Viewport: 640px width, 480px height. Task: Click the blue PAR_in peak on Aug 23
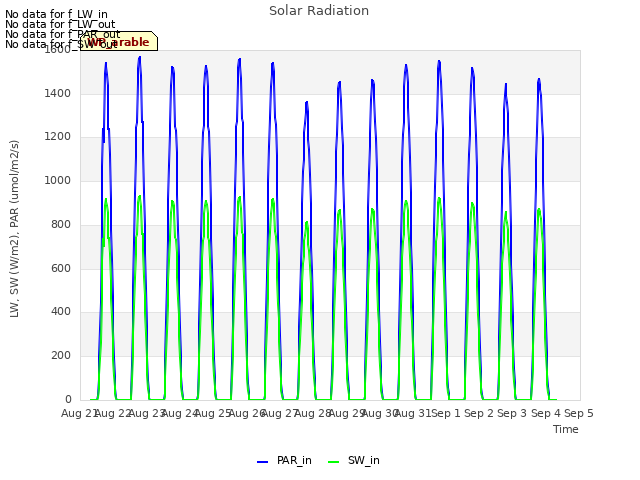pos(140,57)
